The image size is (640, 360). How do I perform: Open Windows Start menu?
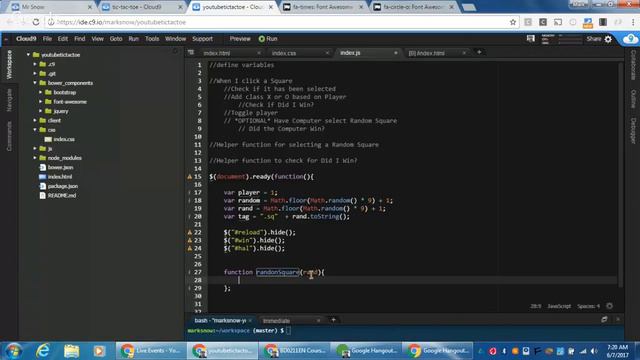pyautogui.click(x=13, y=351)
